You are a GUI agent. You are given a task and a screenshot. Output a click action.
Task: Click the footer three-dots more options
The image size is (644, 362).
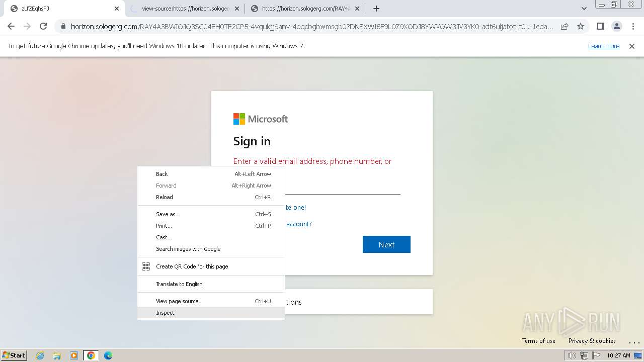(634, 341)
